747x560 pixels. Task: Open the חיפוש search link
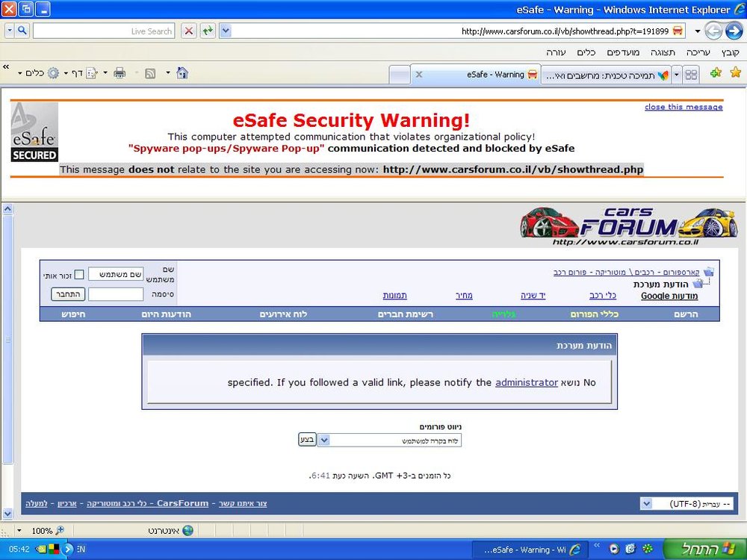coord(73,314)
